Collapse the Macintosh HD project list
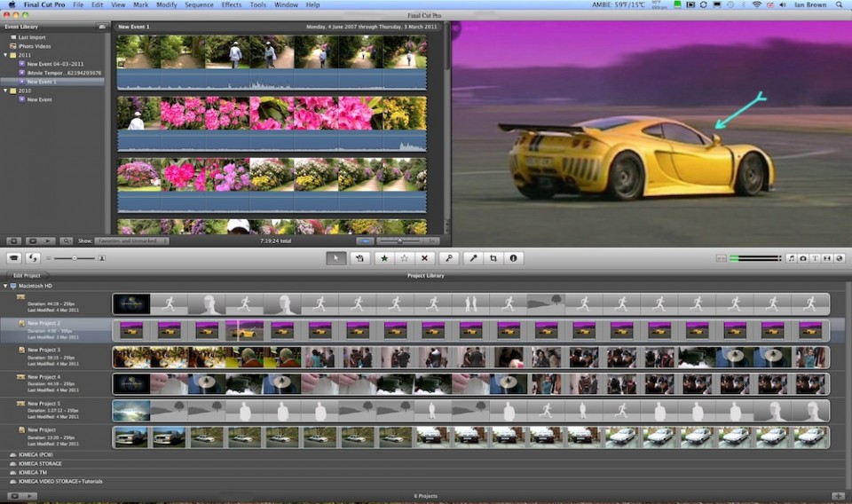The width and height of the screenshot is (852, 504). click(x=7, y=286)
